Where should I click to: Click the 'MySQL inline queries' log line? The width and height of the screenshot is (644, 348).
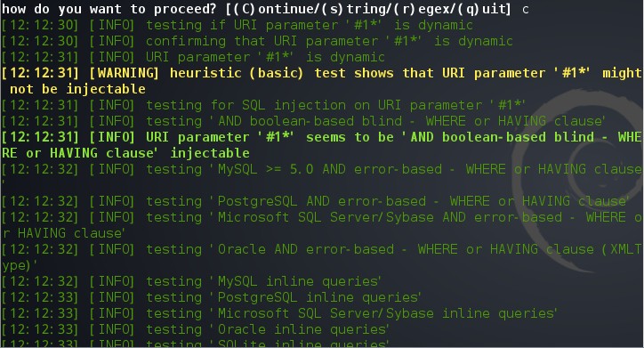click(x=191, y=281)
